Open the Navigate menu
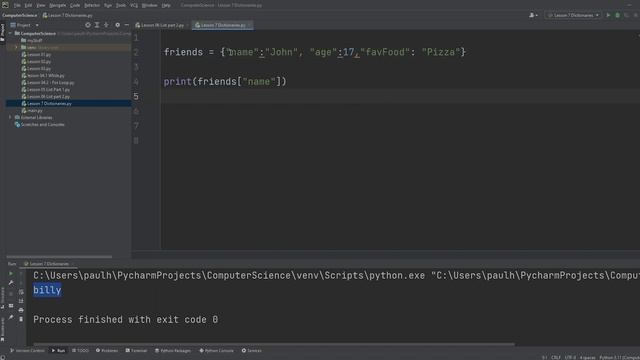Viewport: 640px width, 360px height. click(58, 5)
